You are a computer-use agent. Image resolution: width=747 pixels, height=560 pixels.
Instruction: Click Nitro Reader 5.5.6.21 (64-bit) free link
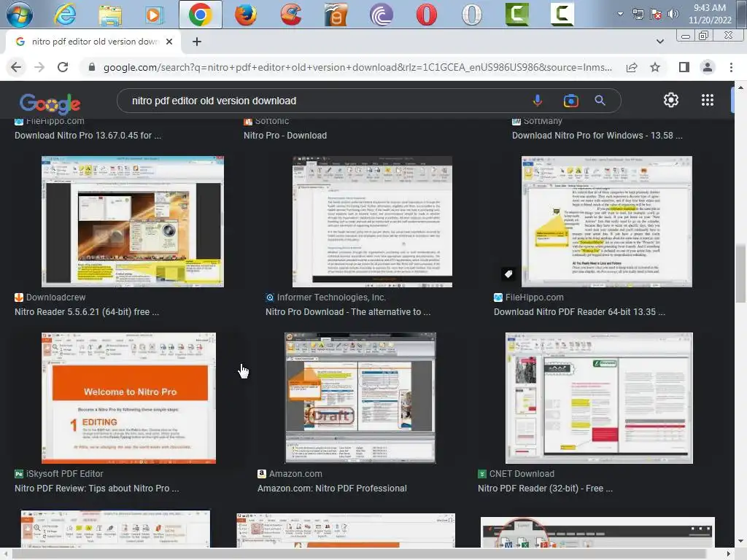click(x=87, y=312)
